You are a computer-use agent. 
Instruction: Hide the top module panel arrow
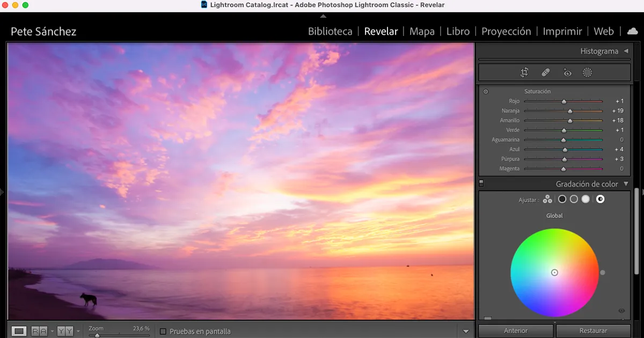(x=323, y=16)
